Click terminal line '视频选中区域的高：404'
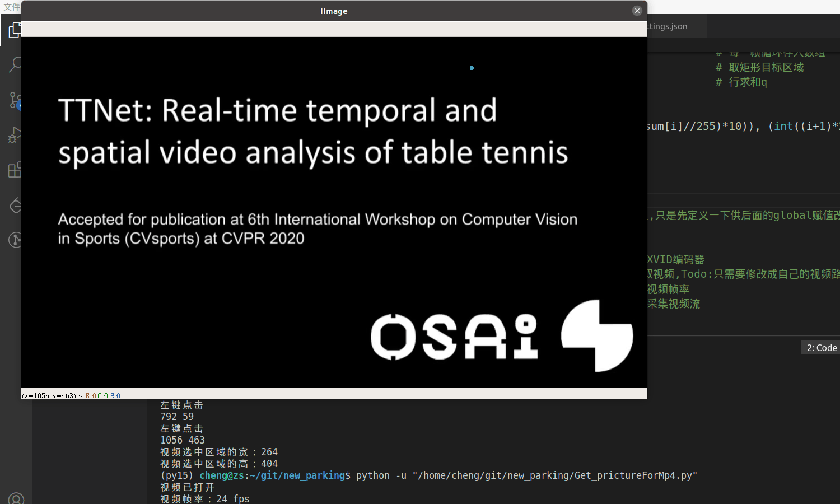Screen dimensions: 840x504 click(x=219, y=464)
